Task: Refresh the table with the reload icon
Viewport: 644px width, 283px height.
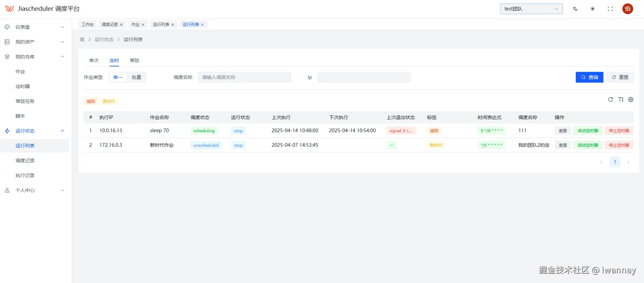Action: pos(611,100)
